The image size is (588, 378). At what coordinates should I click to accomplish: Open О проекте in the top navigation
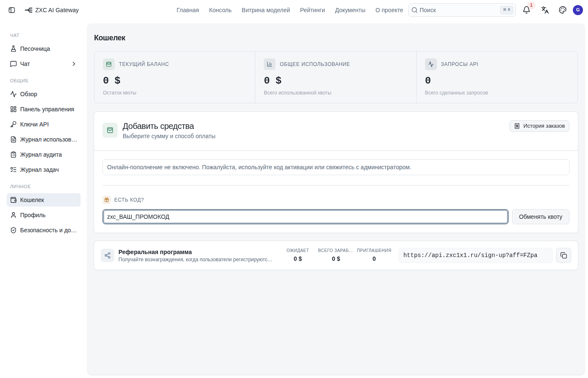pos(389,10)
